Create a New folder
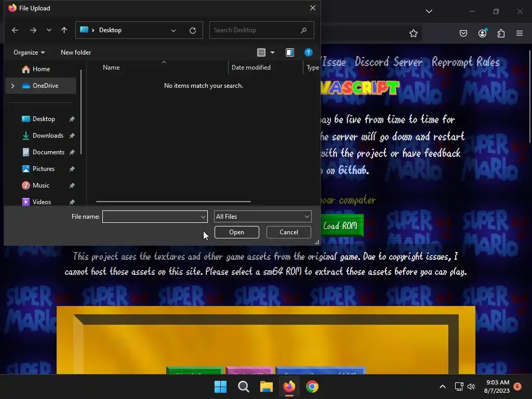Screen dimensions: 532x399 click(x=76, y=52)
